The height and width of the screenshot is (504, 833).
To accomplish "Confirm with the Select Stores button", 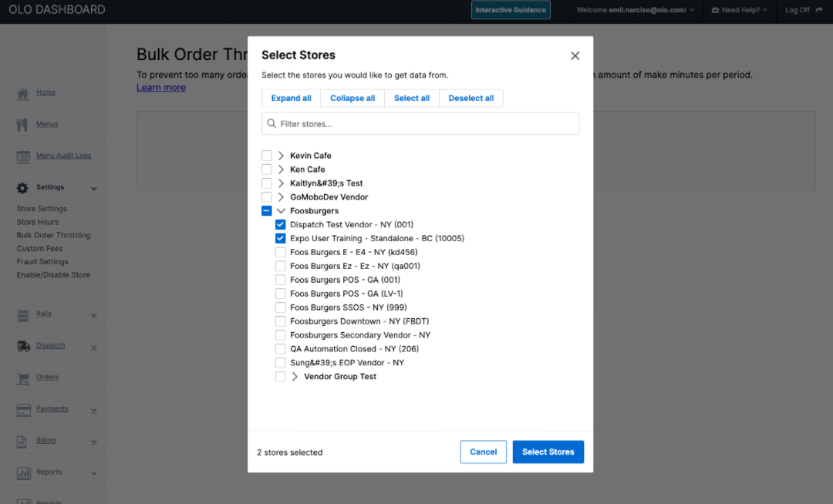I will tap(548, 452).
